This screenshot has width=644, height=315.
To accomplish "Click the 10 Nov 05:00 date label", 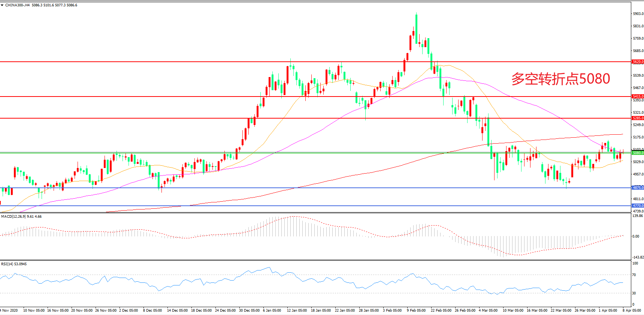I will pyautogui.click(x=34, y=311).
